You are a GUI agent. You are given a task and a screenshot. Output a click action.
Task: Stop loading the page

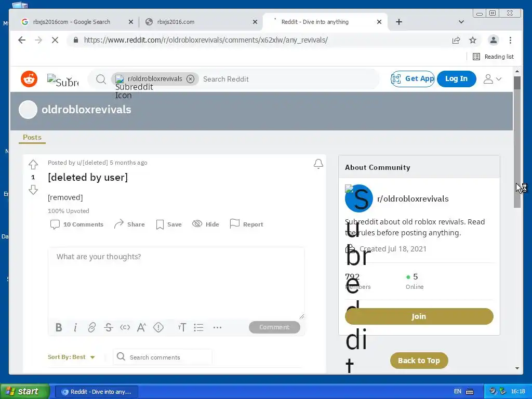55,40
